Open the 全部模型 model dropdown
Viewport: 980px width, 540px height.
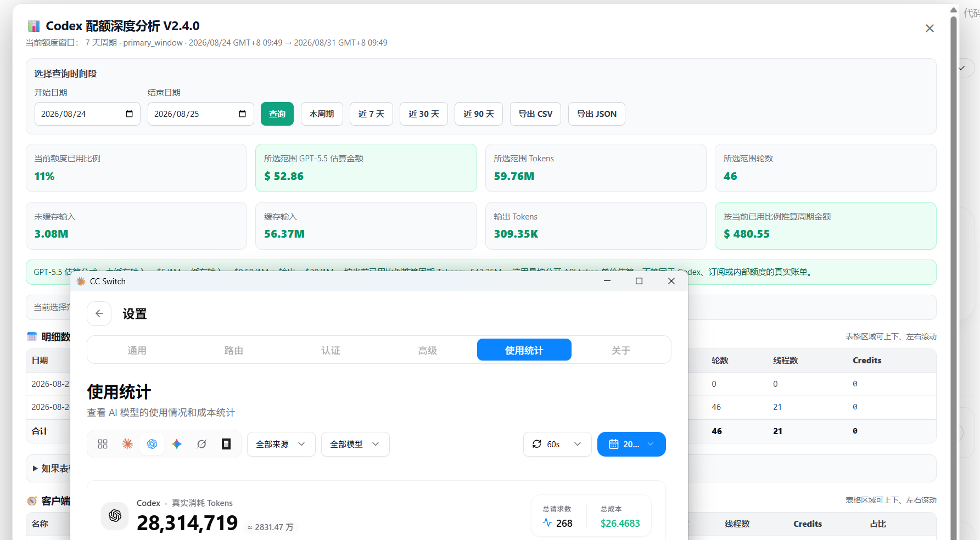(x=355, y=444)
